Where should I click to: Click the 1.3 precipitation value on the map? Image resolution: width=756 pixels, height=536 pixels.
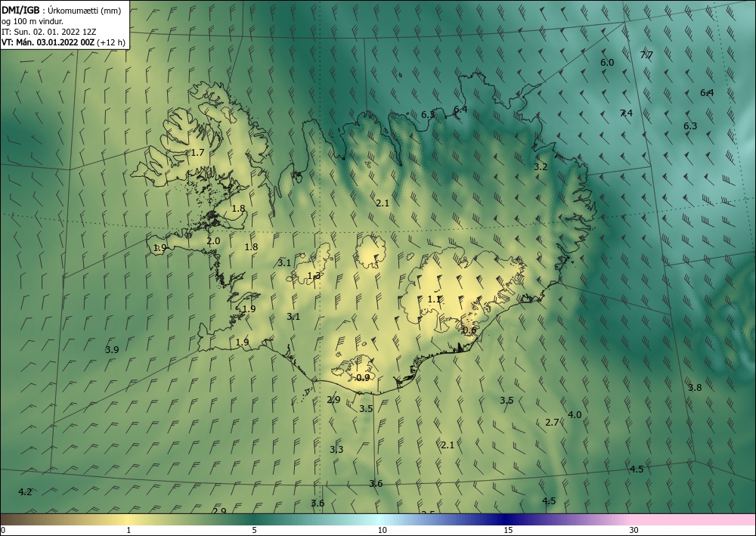tap(314, 276)
